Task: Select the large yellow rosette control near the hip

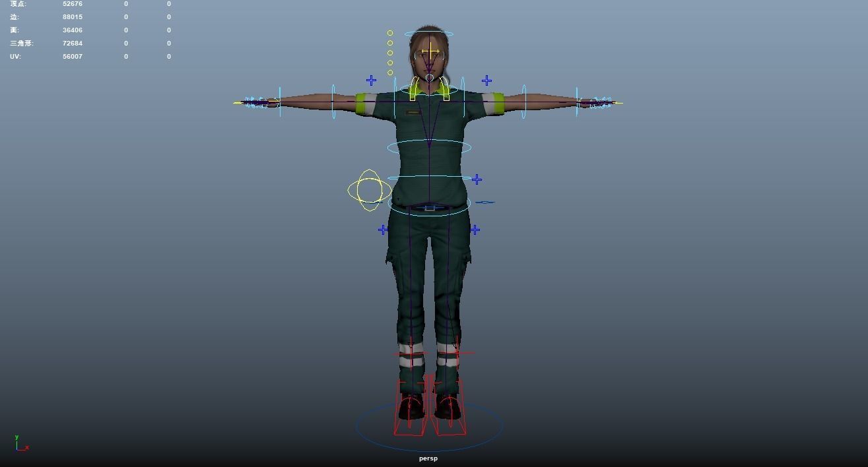Action: click(x=369, y=191)
